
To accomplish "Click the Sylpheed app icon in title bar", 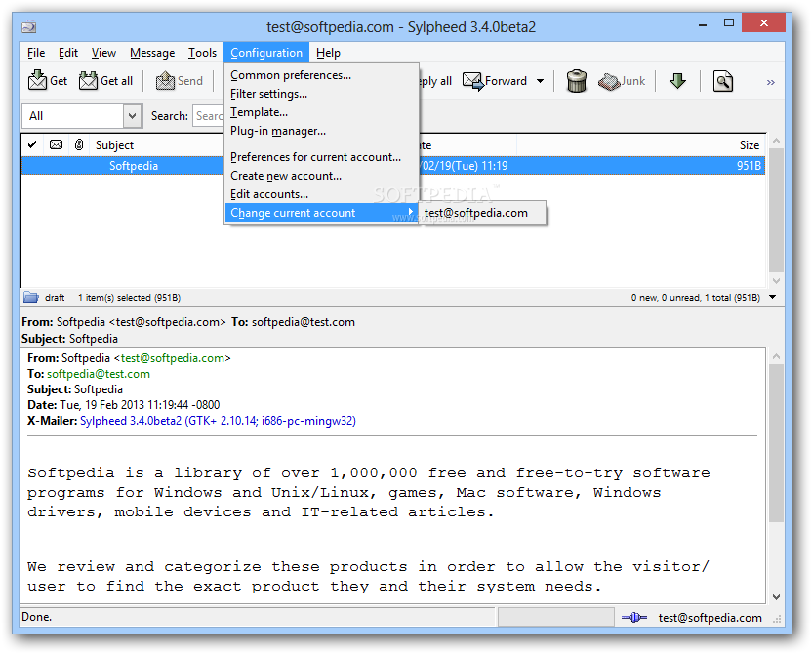I will click(29, 26).
